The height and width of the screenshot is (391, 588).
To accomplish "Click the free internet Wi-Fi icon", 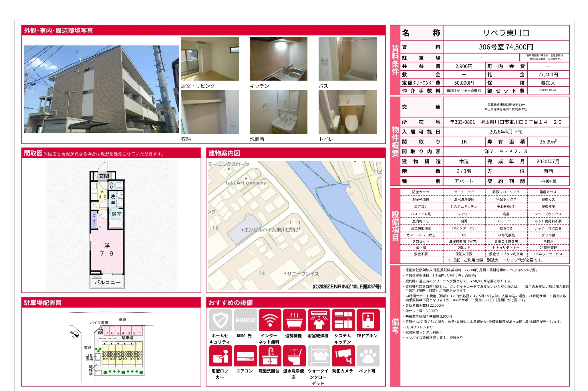I will click(x=270, y=320).
